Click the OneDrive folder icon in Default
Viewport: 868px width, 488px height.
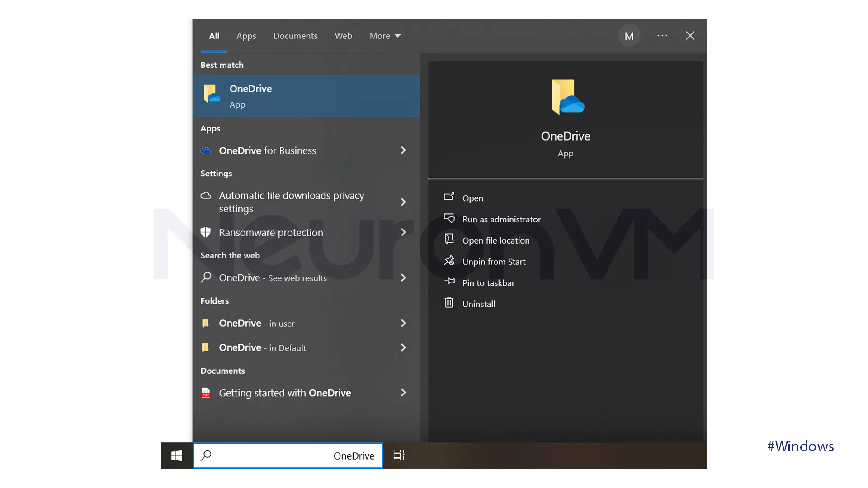(206, 347)
